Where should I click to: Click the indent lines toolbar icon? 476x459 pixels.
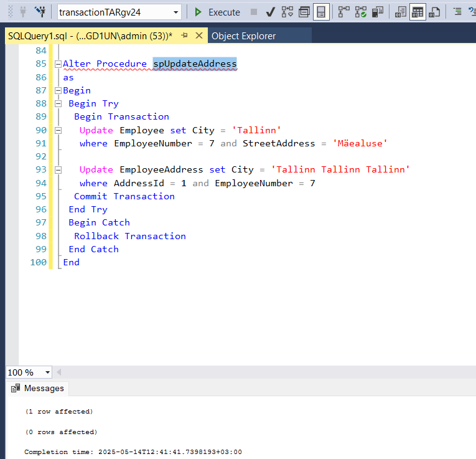457,12
